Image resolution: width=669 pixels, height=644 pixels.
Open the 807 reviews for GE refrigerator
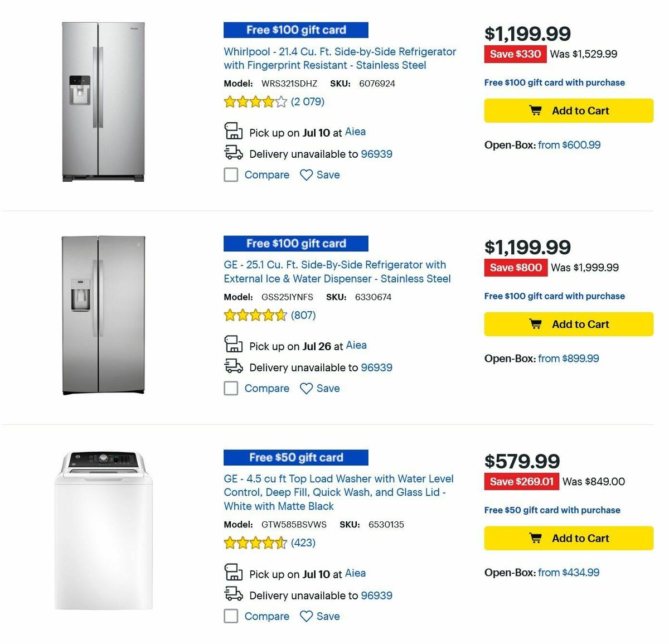pyautogui.click(x=303, y=315)
